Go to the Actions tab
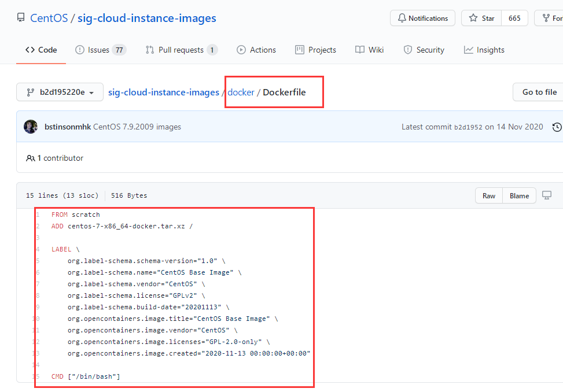The image size is (563, 392). point(256,50)
